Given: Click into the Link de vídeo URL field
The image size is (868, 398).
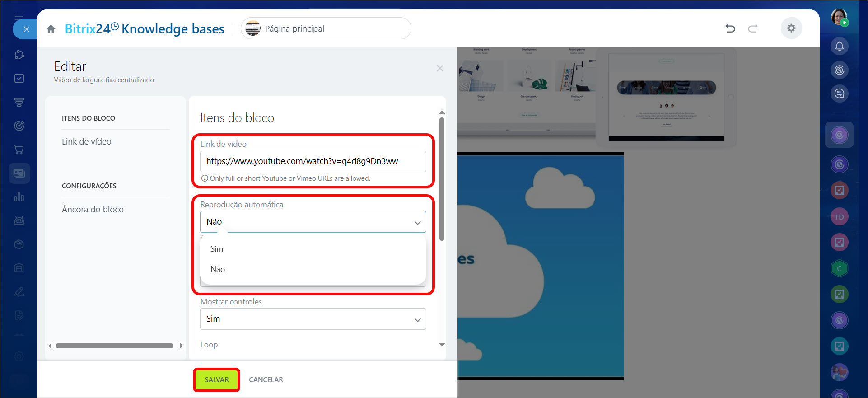Looking at the screenshot, I should (313, 161).
